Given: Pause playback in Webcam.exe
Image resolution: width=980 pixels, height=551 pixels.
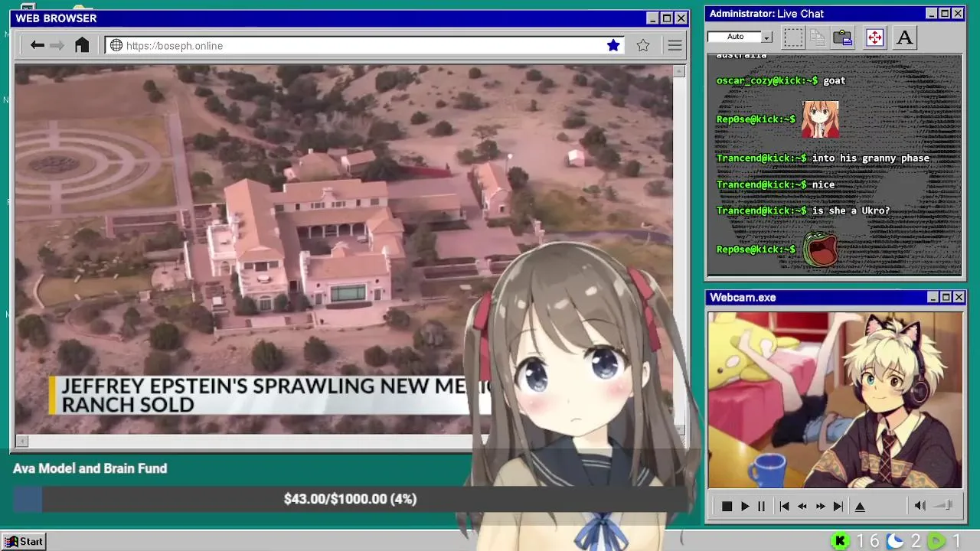Looking at the screenshot, I should click(x=761, y=506).
